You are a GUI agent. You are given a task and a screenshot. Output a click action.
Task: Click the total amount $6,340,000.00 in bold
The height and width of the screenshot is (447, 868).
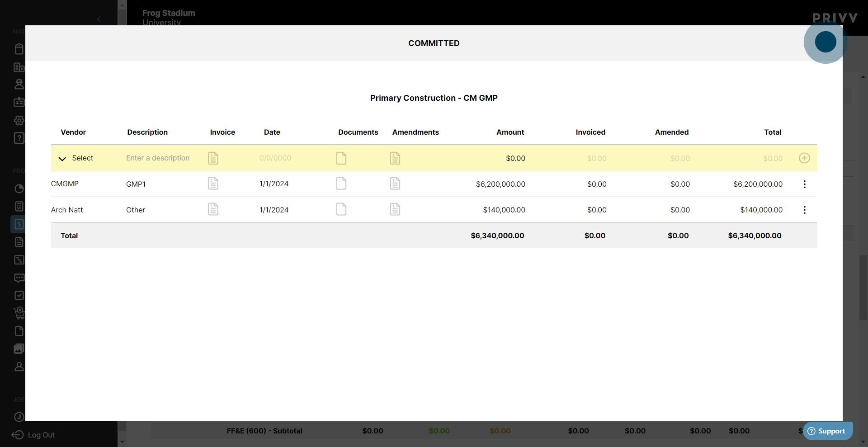tap(497, 235)
